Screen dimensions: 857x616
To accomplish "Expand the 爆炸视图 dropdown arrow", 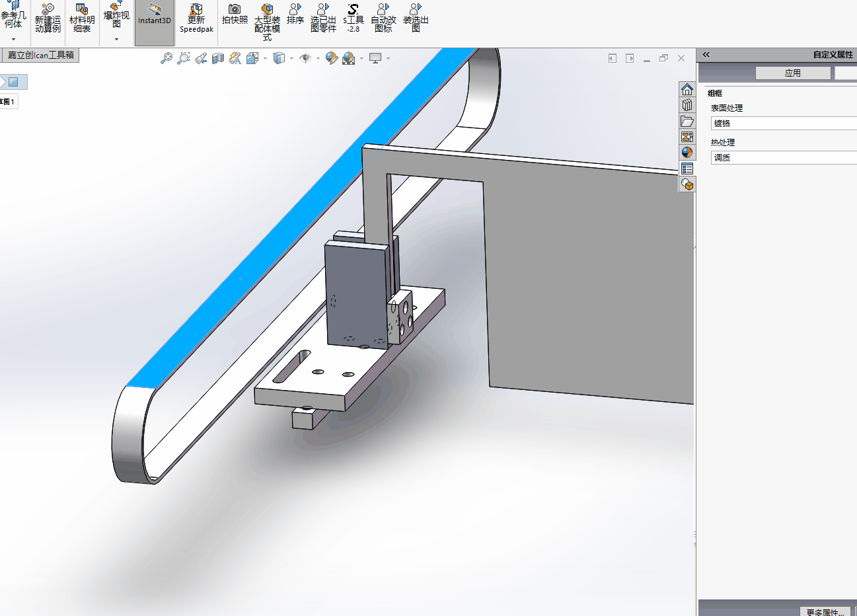I will [x=116, y=40].
